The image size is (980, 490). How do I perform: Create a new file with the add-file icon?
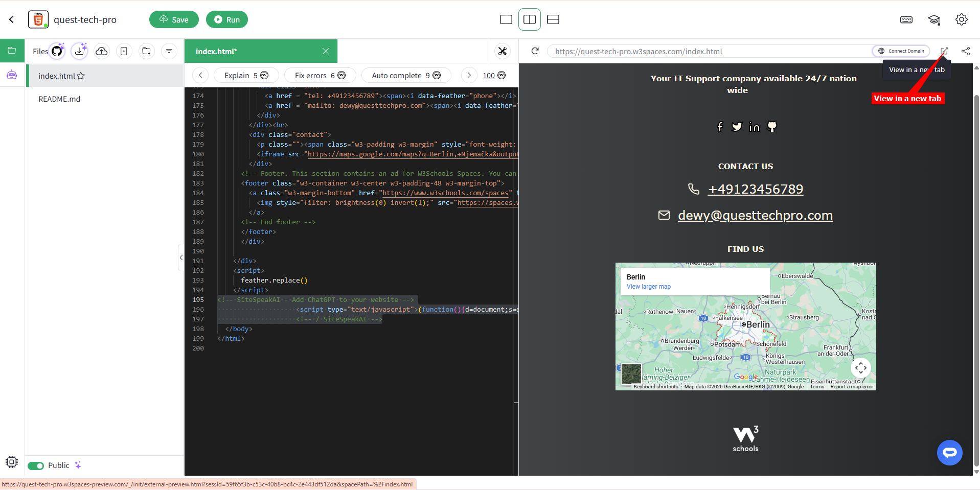pyautogui.click(x=124, y=51)
